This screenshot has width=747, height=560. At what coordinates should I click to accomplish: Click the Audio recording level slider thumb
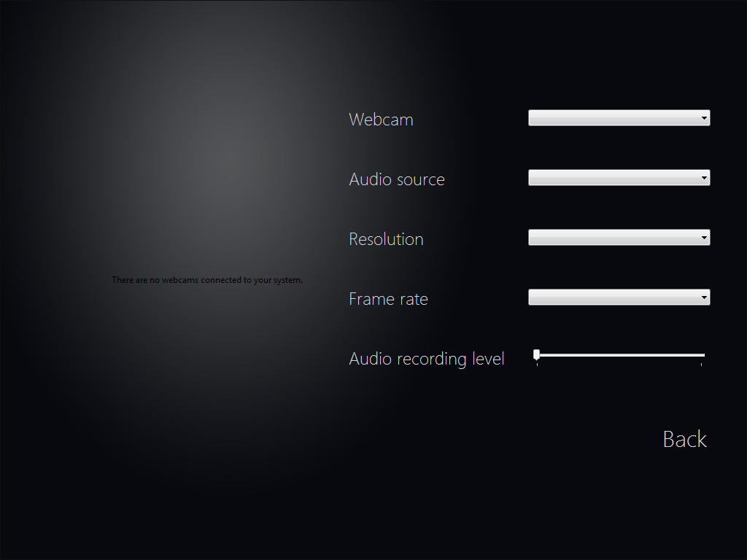coord(536,355)
